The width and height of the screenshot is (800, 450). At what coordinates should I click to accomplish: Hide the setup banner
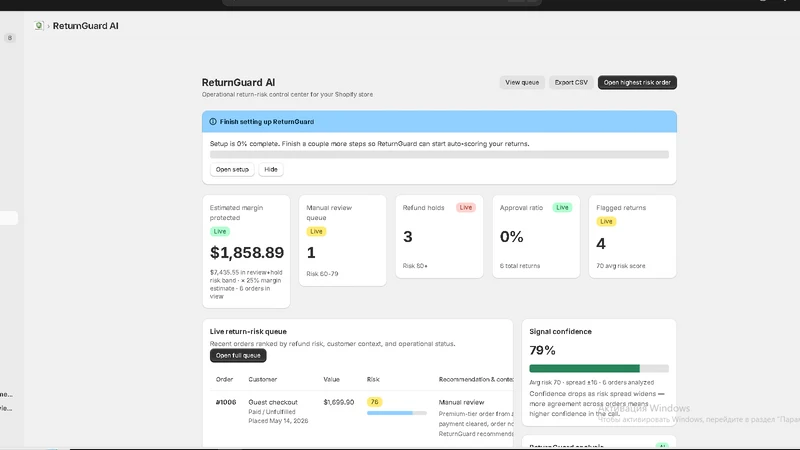271,169
